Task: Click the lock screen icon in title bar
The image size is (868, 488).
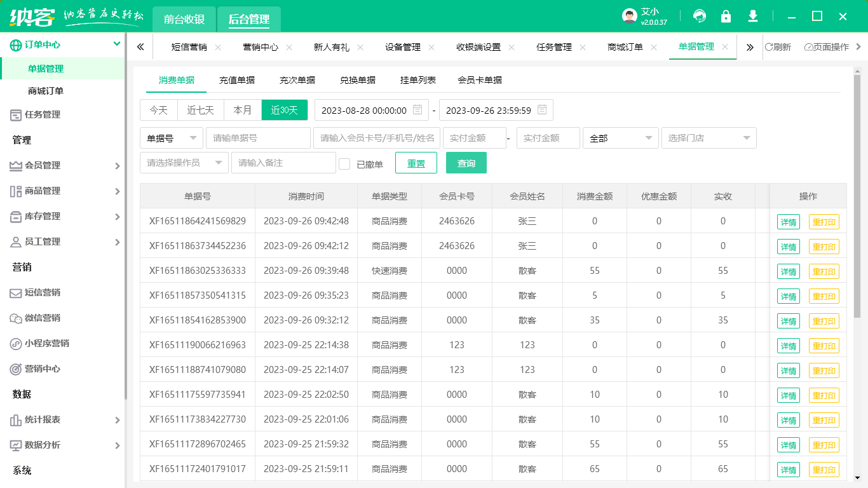Action: 726,16
